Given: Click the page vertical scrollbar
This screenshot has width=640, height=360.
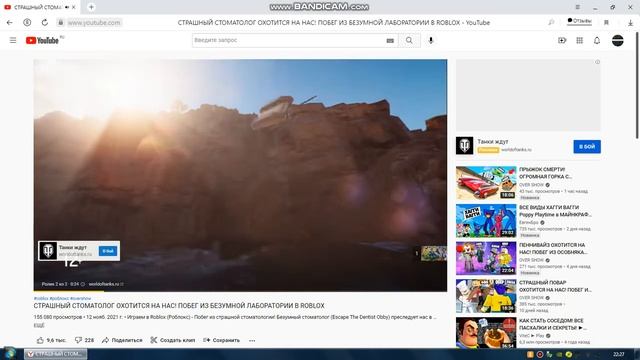Looking at the screenshot, I should coord(637,86).
